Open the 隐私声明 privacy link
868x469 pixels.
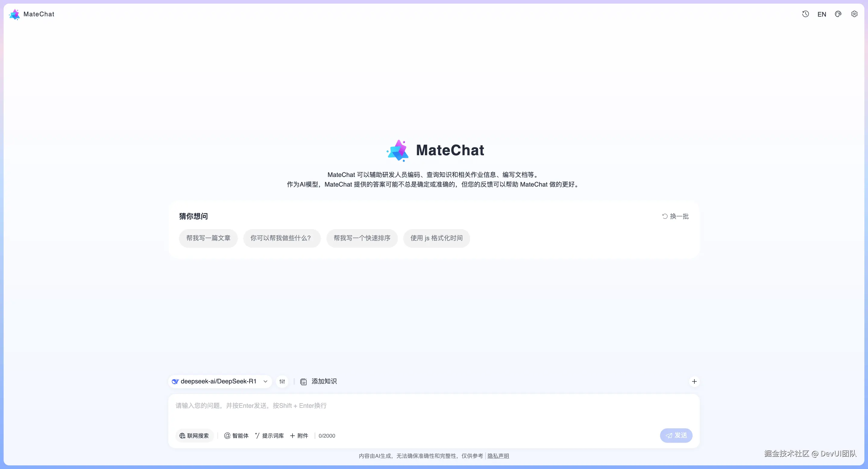(x=498, y=456)
